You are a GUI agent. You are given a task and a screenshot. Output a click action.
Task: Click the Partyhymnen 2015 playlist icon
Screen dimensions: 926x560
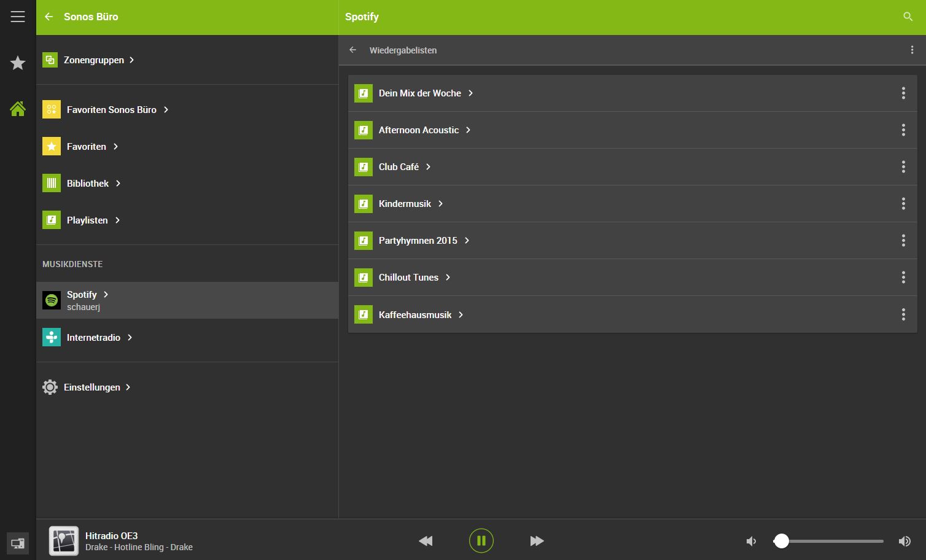[x=364, y=241]
